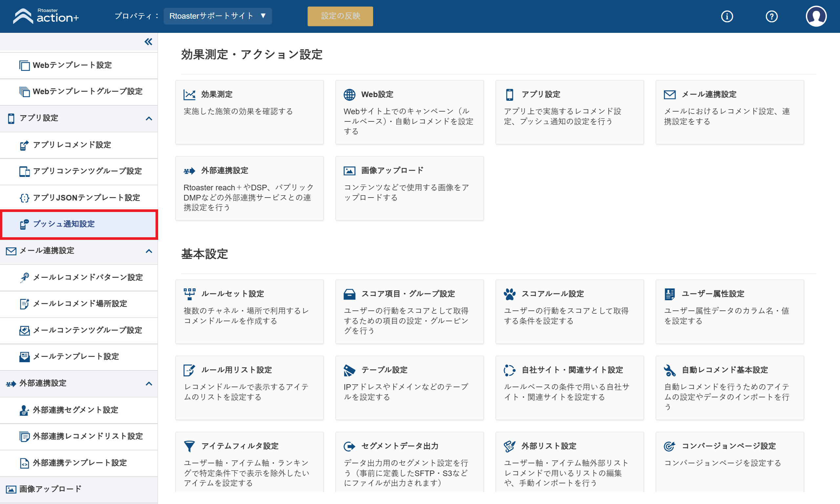Click the メール連携設定 card envelope icon
Screen dimensions: 840x504
pos(670,94)
